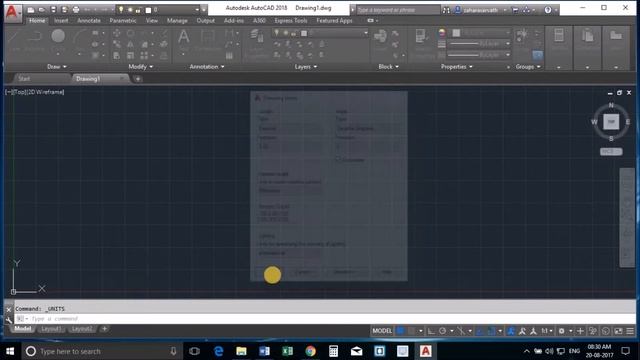Expand the Properties panel

[456, 67]
